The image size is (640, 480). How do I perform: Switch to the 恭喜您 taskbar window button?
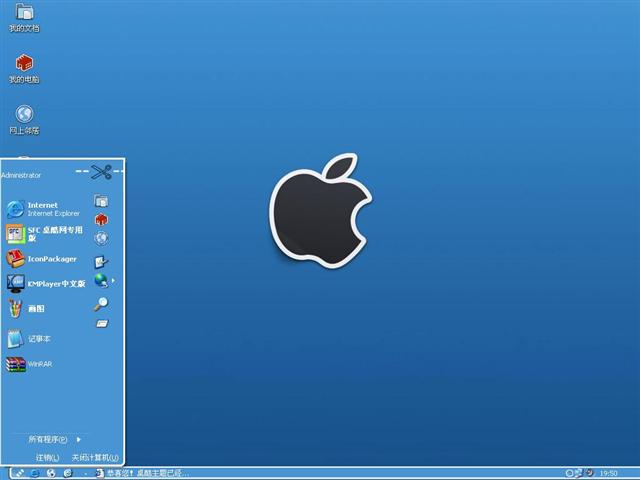click(142, 473)
